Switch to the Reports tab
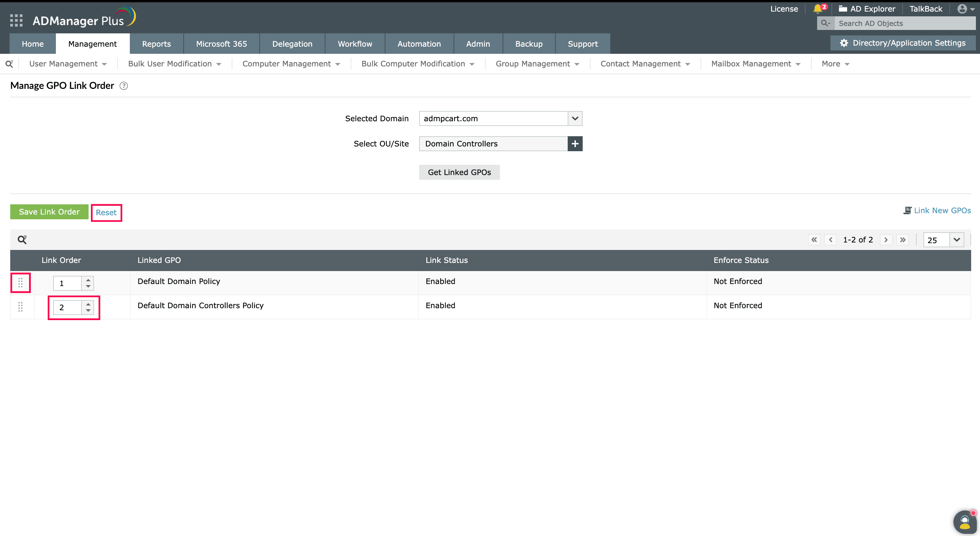The width and height of the screenshot is (980, 536). (156, 43)
